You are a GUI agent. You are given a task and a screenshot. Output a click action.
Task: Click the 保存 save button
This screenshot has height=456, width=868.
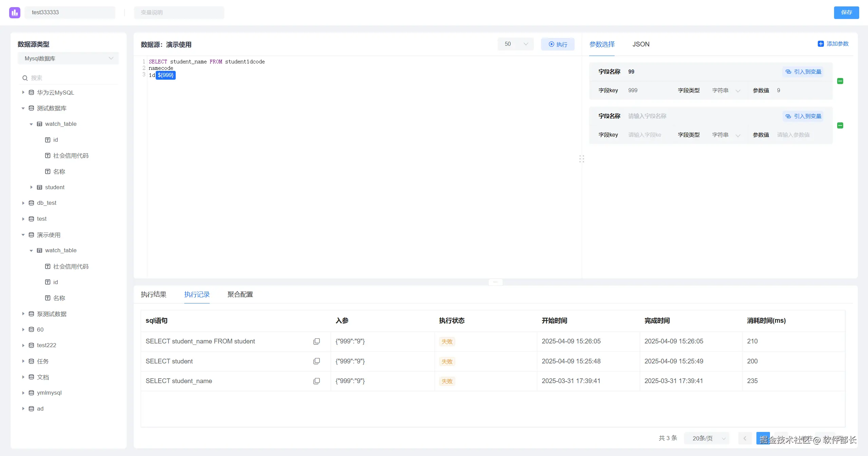coord(846,13)
